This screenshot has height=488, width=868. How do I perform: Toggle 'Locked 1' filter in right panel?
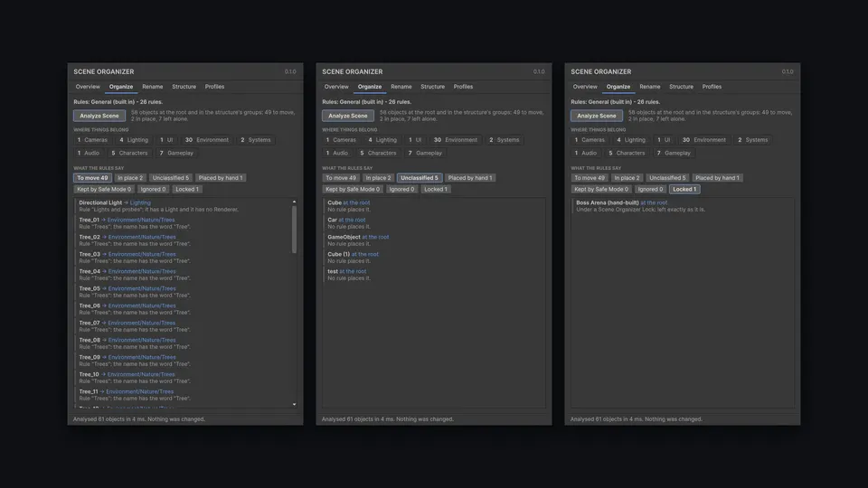coord(684,189)
